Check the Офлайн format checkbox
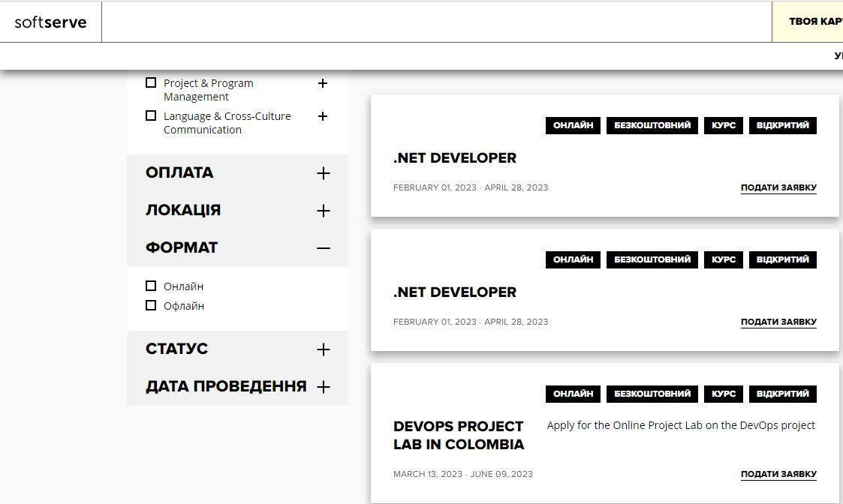The image size is (843, 504). pos(151,306)
